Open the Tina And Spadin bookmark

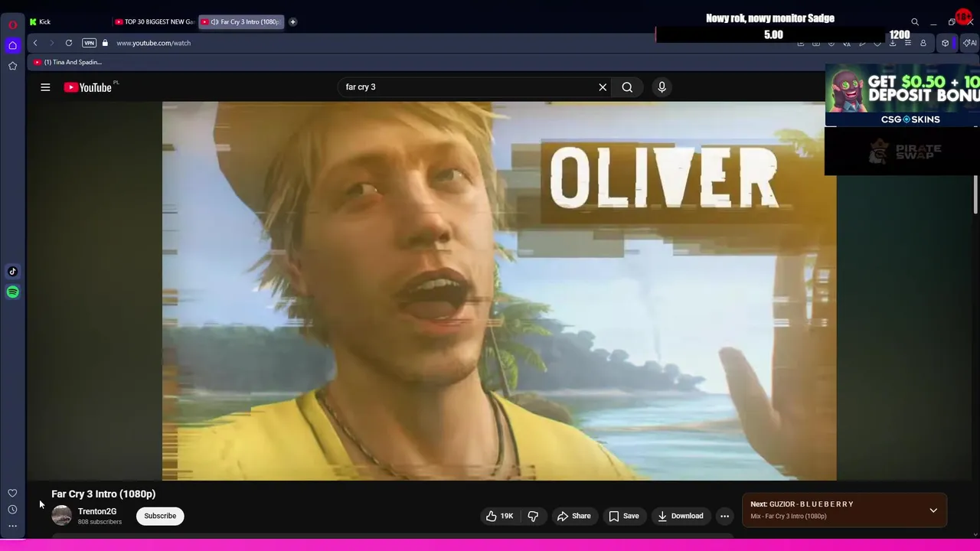[x=67, y=62]
